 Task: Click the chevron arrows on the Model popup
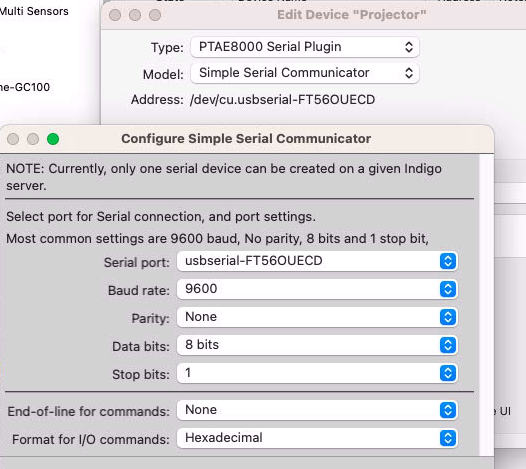409,73
